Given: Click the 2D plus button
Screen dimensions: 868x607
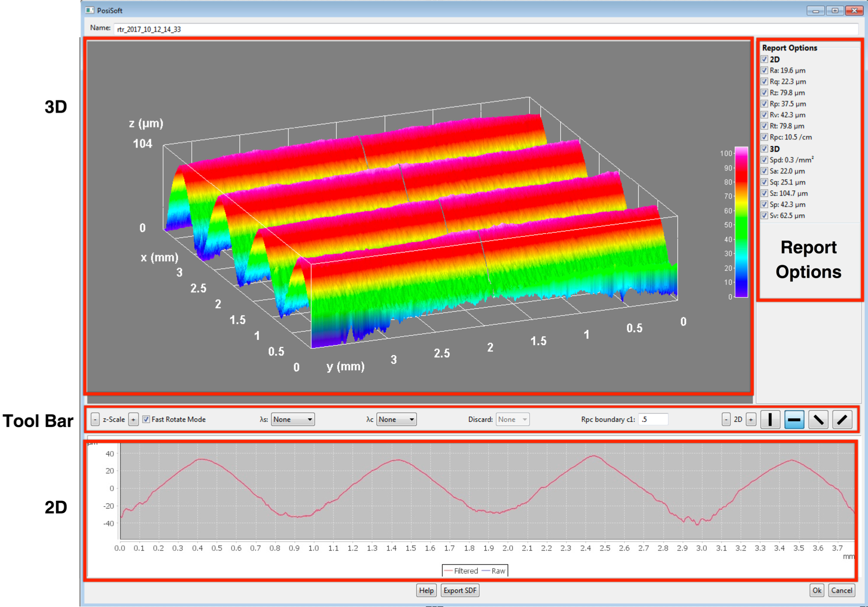Looking at the screenshot, I should [x=751, y=419].
